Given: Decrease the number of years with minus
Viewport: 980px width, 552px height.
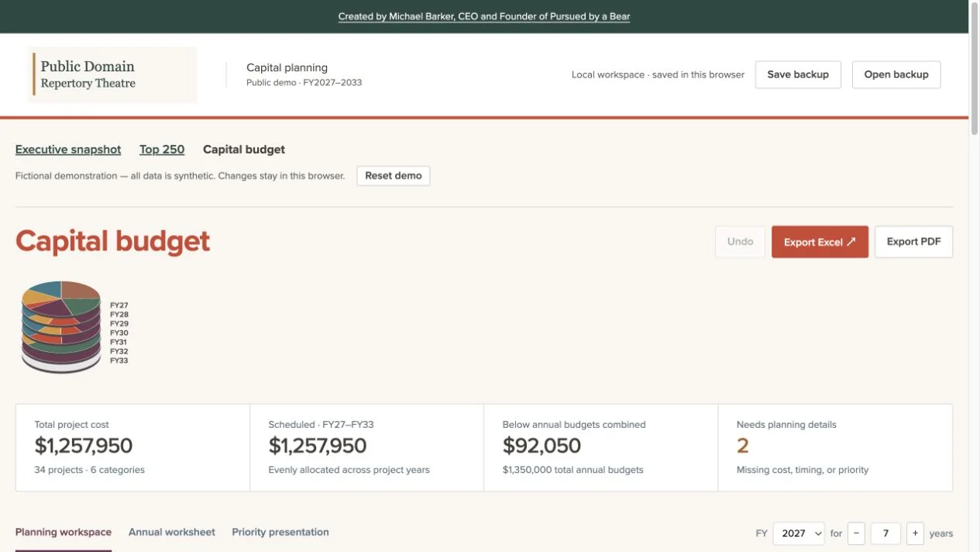Looking at the screenshot, I should [856, 533].
